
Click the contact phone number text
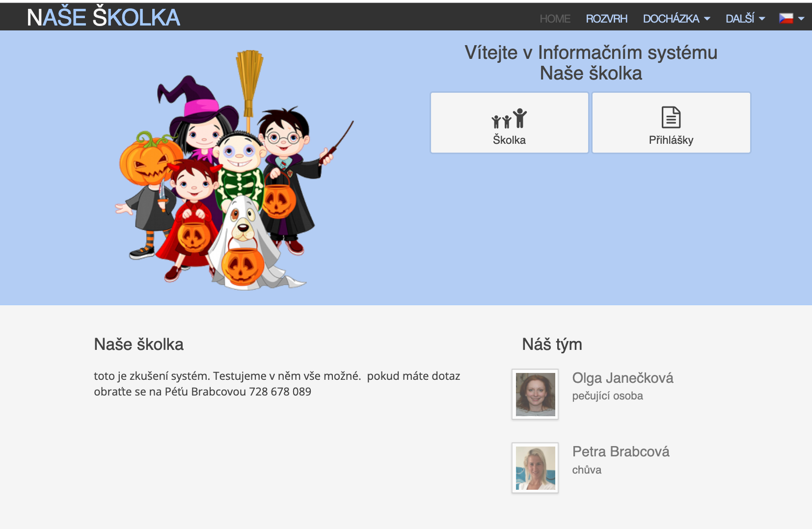pyautogui.click(x=280, y=392)
